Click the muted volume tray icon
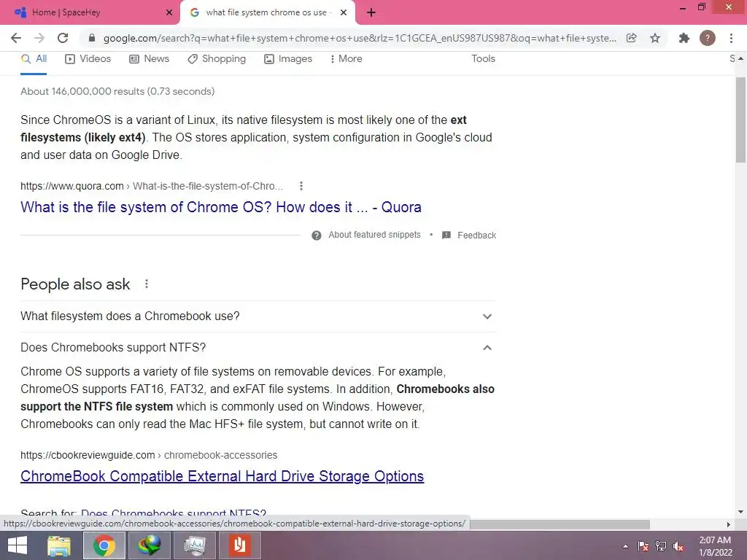This screenshot has width=747, height=560. pos(678,546)
